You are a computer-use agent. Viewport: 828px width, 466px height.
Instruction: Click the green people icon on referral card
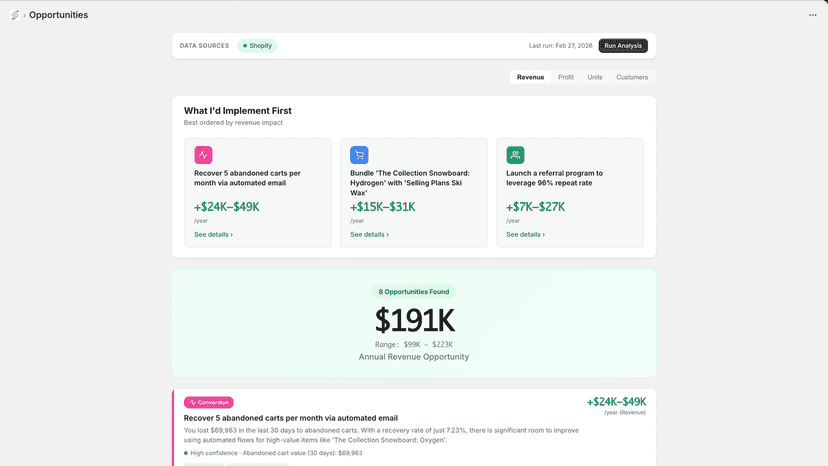515,155
